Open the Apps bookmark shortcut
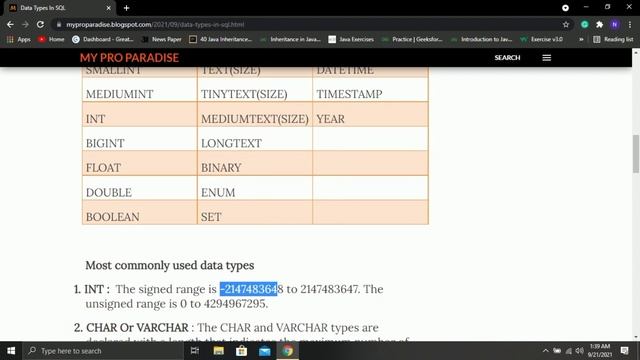Image resolution: width=640 pixels, height=360 pixels. click(19, 39)
